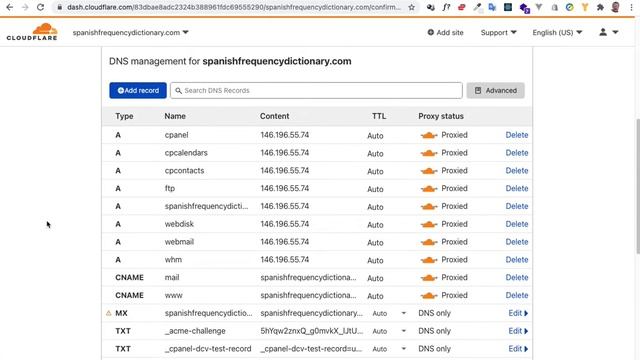Open the browser extensions puzzle icon
The width and height of the screenshot is (640, 360).
click(x=600, y=7)
